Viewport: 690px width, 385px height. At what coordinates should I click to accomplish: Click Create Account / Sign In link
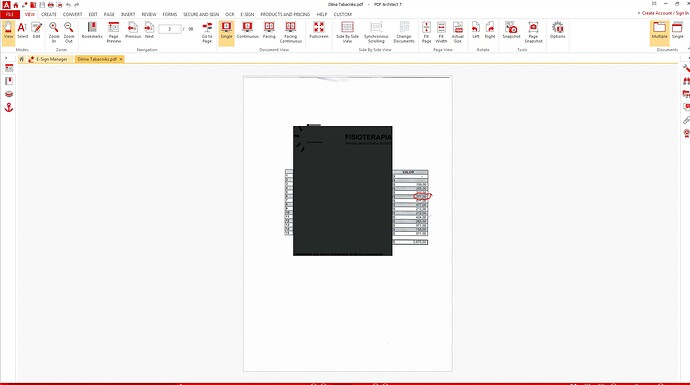pos(664,13)
